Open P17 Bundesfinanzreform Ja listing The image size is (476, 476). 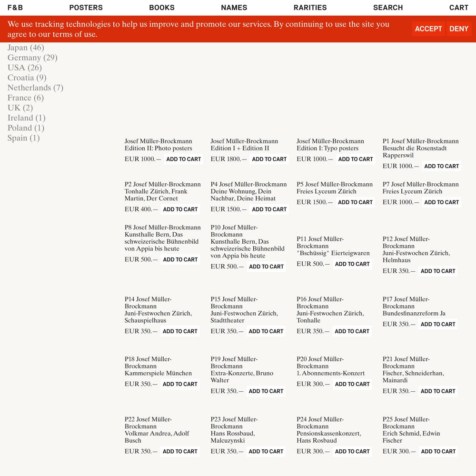(x=414, y=306)
